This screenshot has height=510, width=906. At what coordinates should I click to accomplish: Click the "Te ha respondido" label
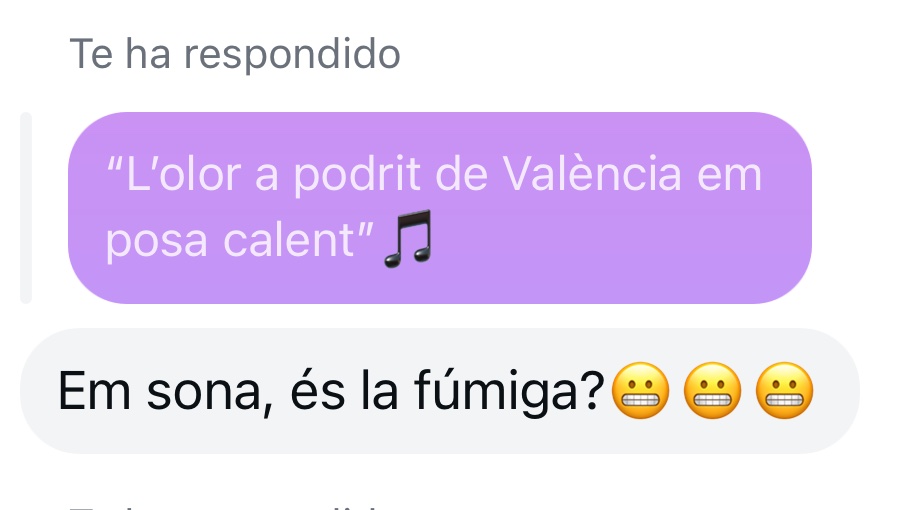235,54
